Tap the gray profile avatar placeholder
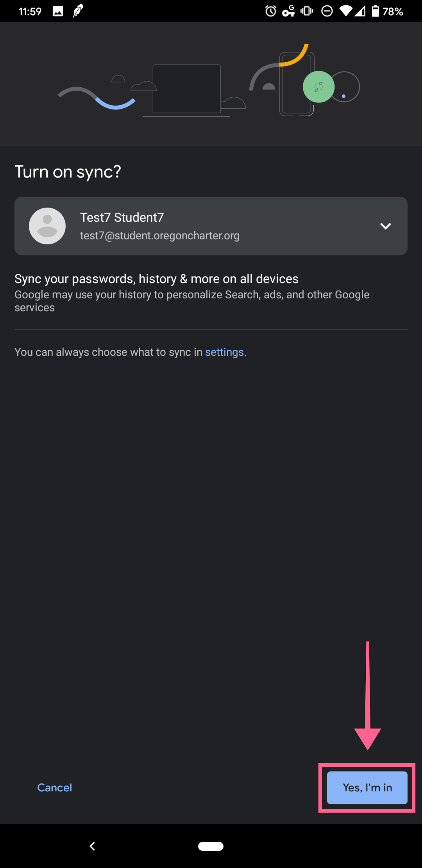Viewport: 422px width, 868px height. click(x=47, y=226)
